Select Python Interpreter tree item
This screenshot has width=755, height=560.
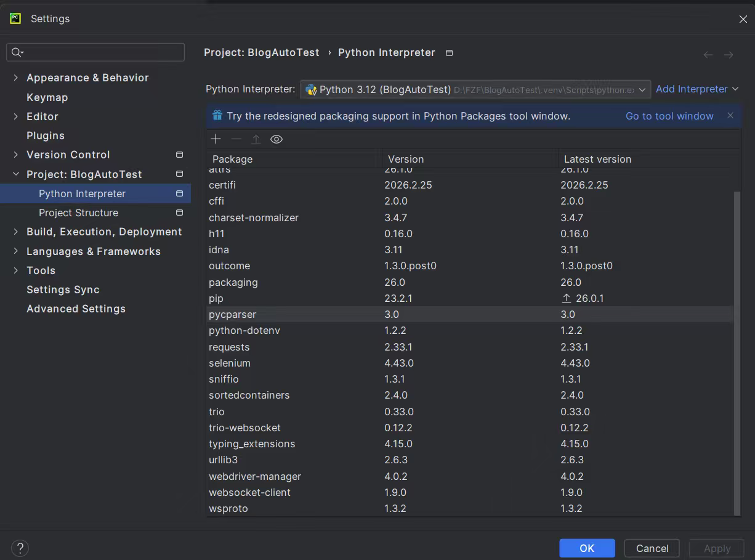tap(95, 193)
